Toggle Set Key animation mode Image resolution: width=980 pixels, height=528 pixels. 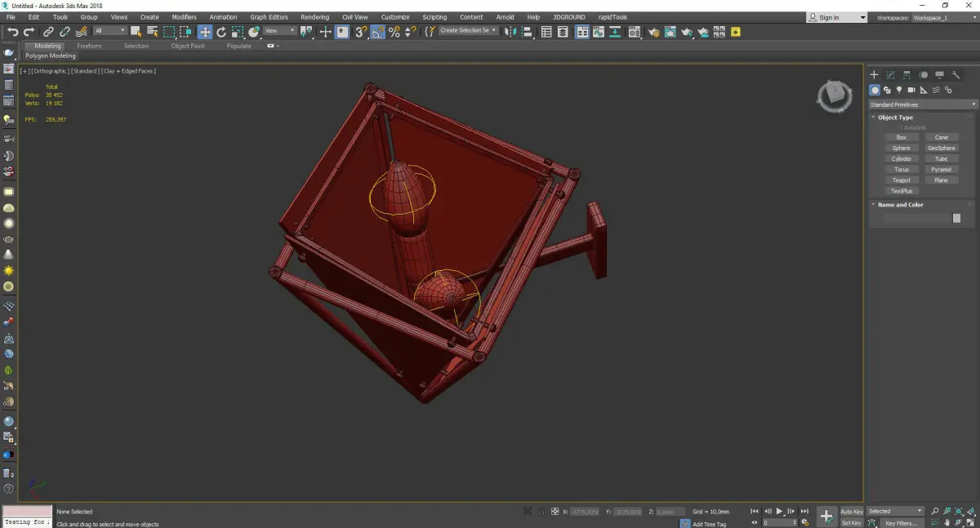[x=852, y=523]
